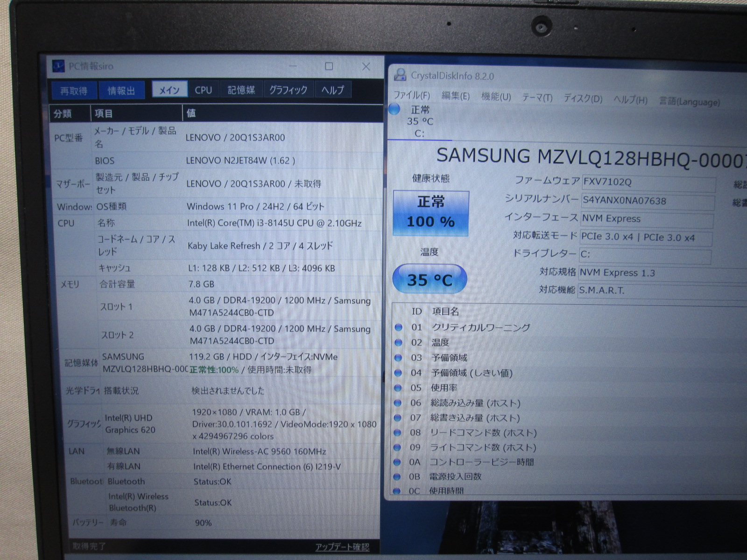Open the ヘルプ tab in PC情報siro
This screenshot has height=560, width=747.
pyautogui.click(x=333, y=90)
